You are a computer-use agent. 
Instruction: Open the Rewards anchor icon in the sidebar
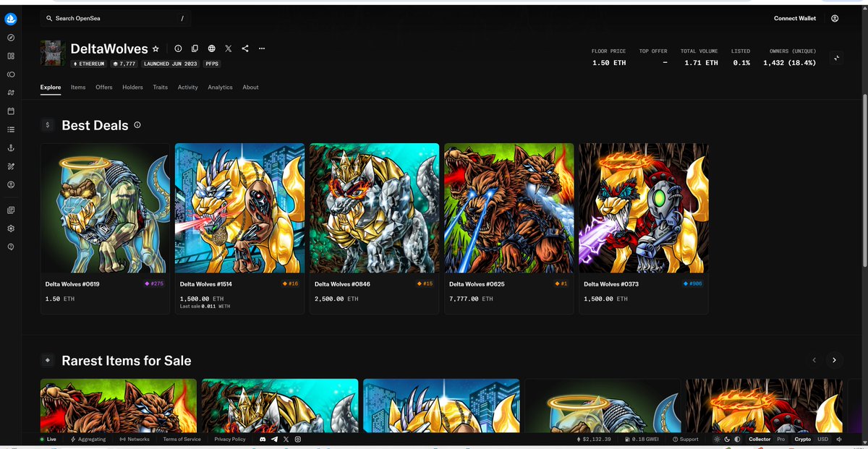11,148
